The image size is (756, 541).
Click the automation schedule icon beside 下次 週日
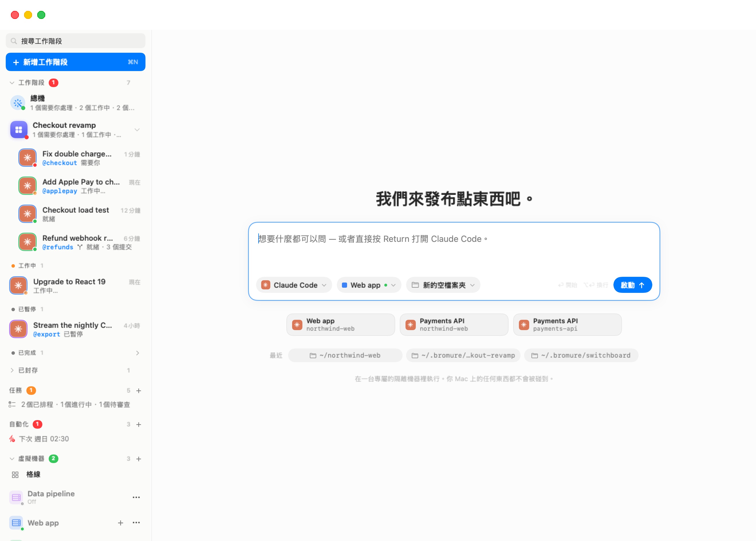12,439
